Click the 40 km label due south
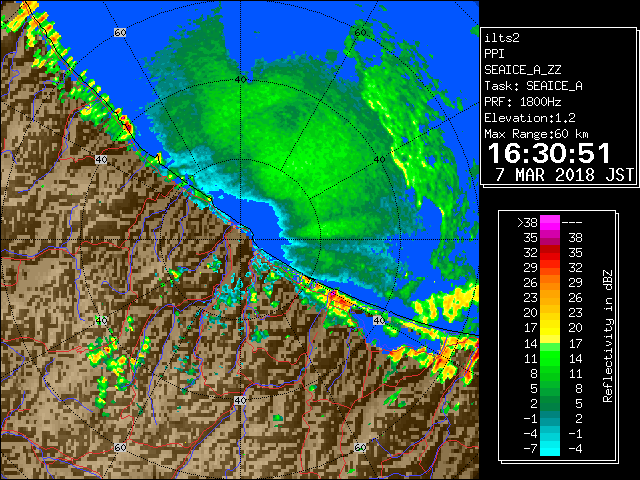This screenshot has height=480, width=640. coord(240,400)
